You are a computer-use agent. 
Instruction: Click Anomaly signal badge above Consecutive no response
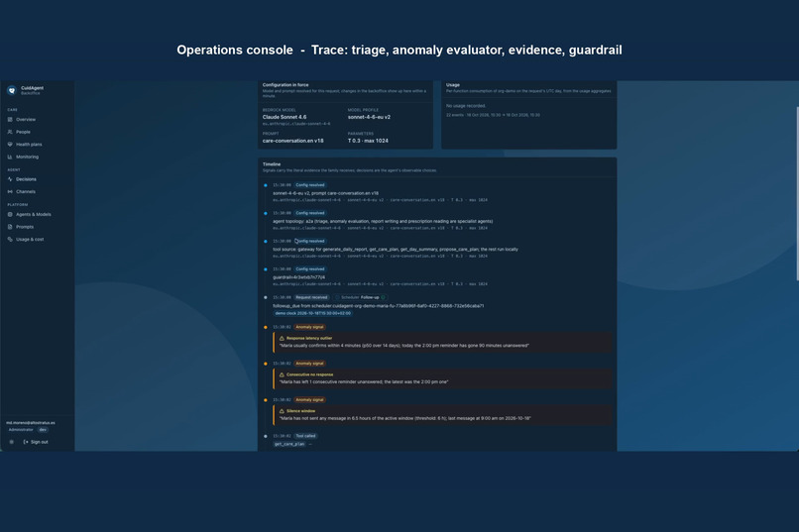click(309, 364)
